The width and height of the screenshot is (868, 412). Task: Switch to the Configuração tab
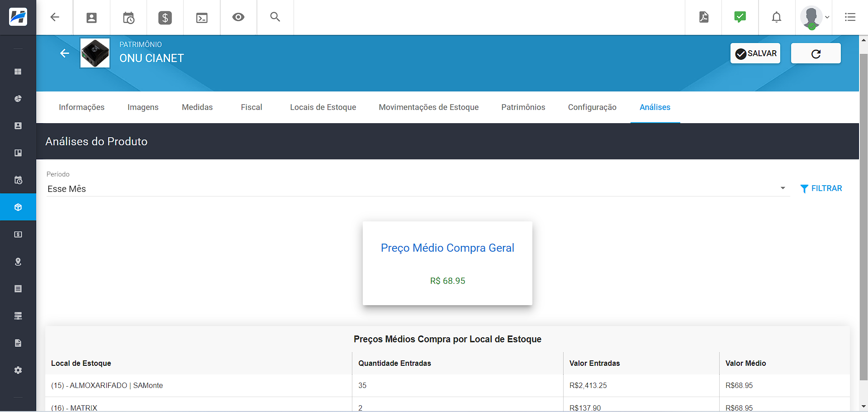coord(592,107)
